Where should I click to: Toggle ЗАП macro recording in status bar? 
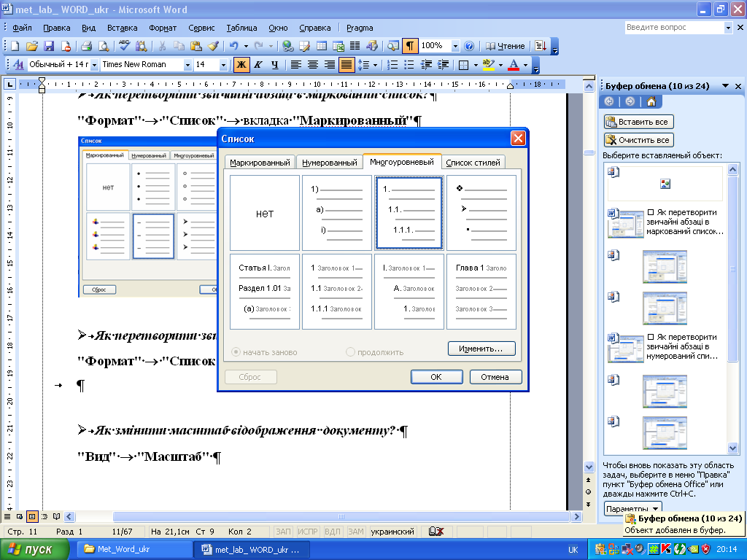click(x=284, y=532)
